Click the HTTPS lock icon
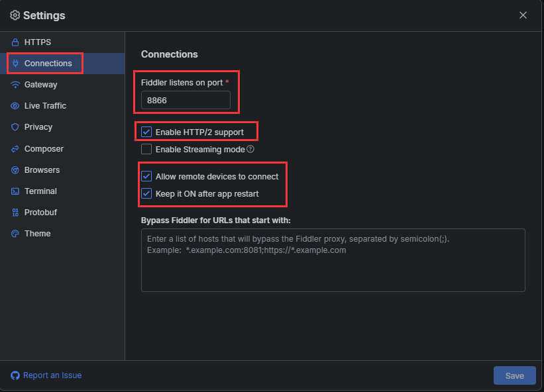The width and height of the screenshot is (544, 392). coord(15,42)
